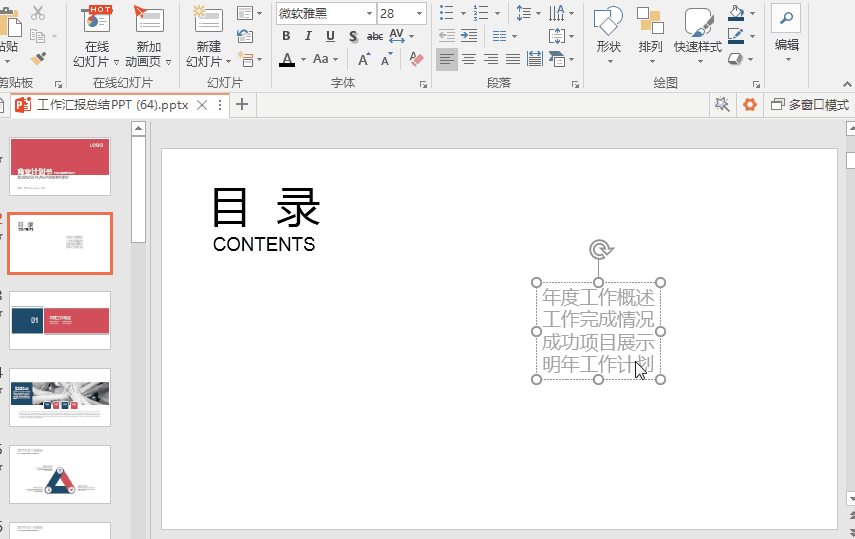This screenshot has height=539, width=855.
Task: Toggle text Shadow (S) formatting
Action: pos(353,37)
